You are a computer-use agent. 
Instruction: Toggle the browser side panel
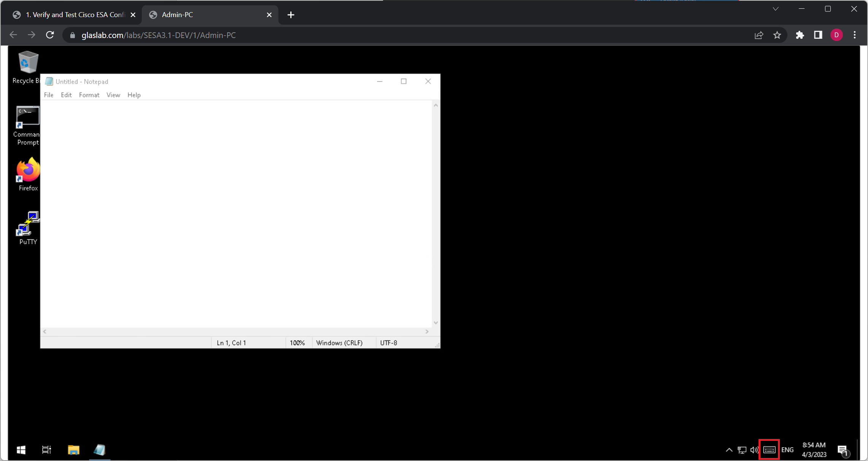pos(818,35)
